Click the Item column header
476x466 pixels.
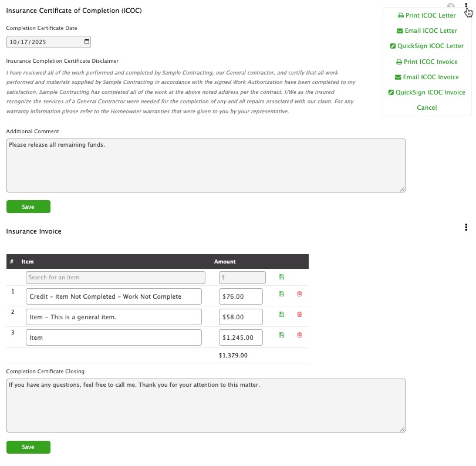click(28, 262)
